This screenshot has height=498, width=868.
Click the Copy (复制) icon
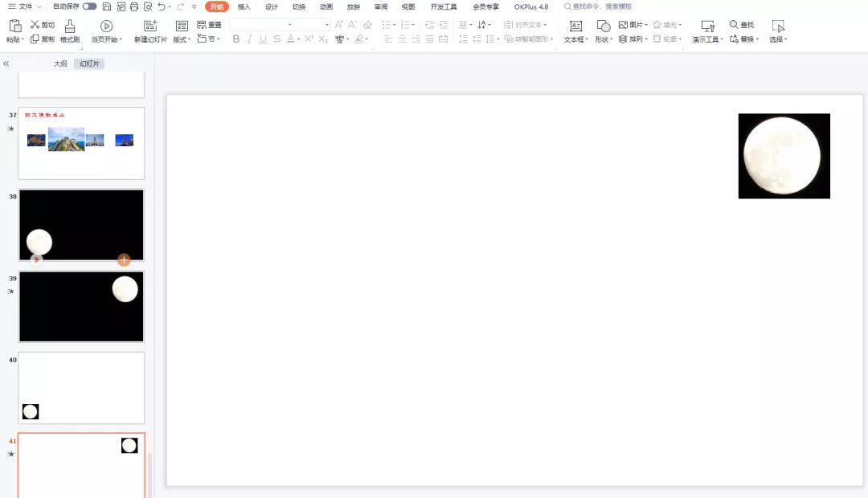[x=35, y=39]
